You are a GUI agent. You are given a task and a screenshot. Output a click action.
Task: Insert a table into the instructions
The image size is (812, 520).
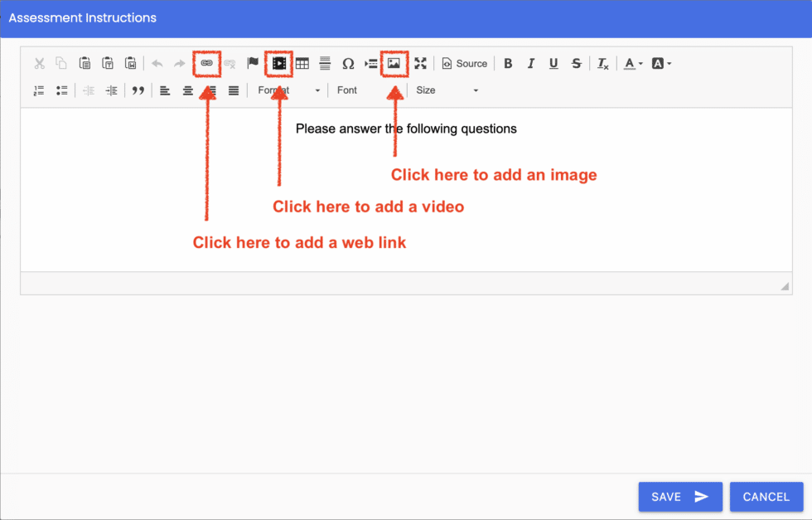coord(302,63)
